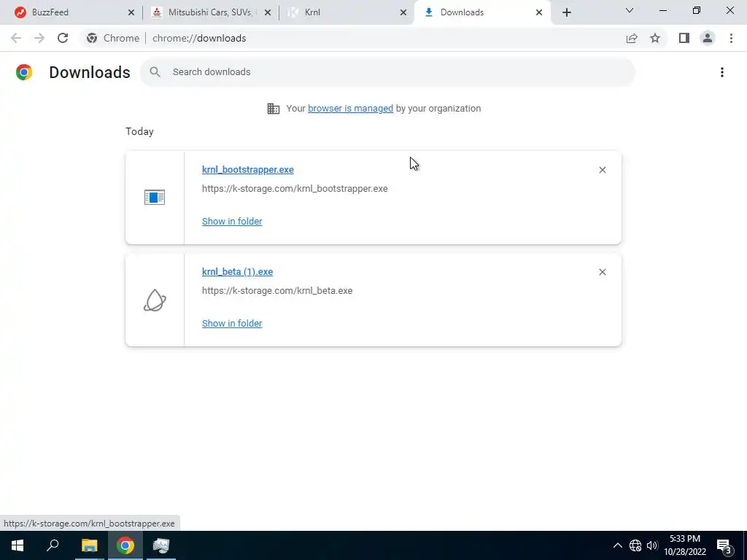Open the Chrome main menu

731,38
